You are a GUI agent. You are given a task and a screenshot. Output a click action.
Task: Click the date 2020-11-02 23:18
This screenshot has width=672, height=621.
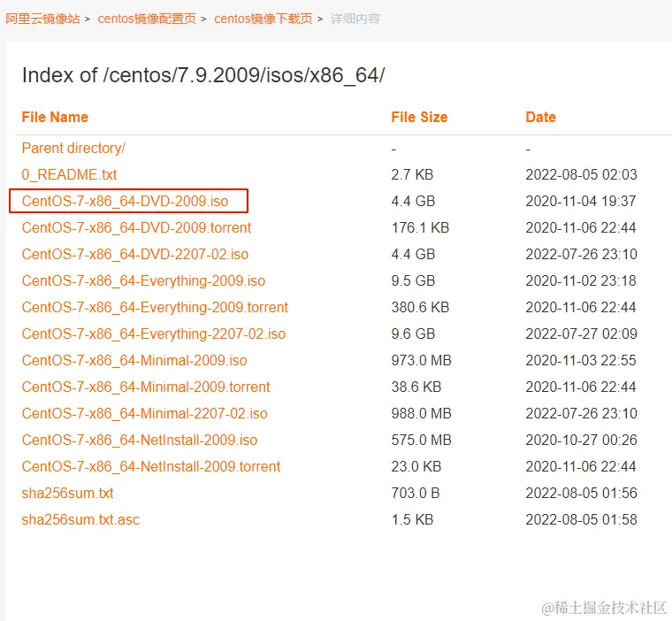581,281
